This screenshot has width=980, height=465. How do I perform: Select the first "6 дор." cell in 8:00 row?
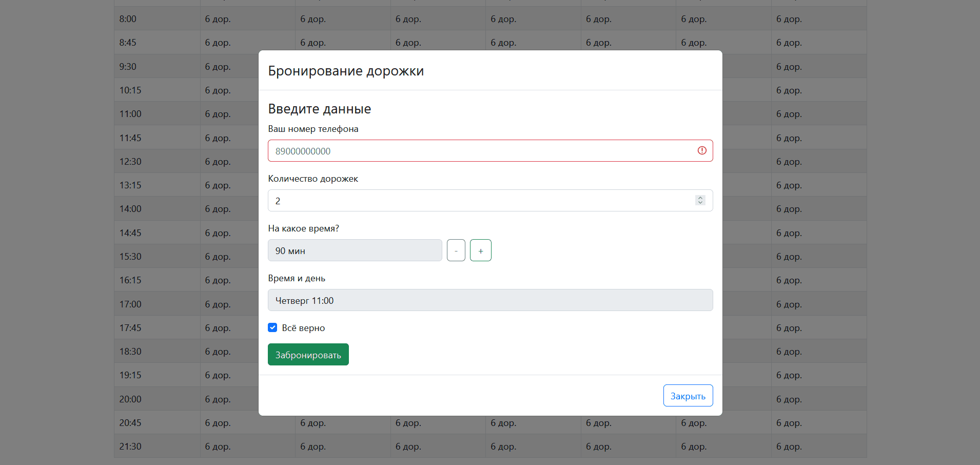click(x=218, y=19)
